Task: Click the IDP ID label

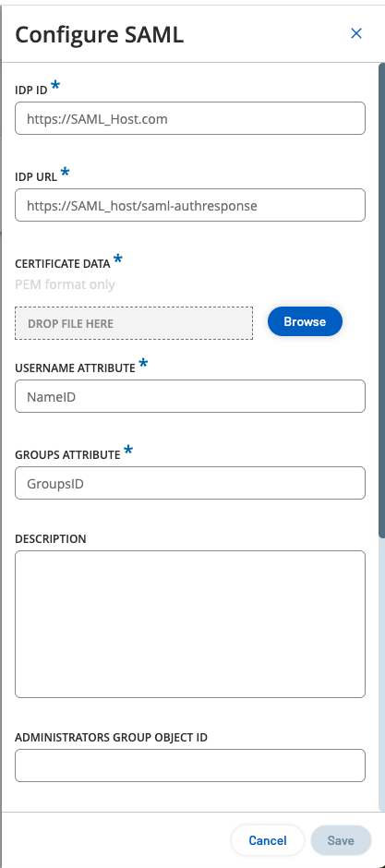Action: coord(31,90)
